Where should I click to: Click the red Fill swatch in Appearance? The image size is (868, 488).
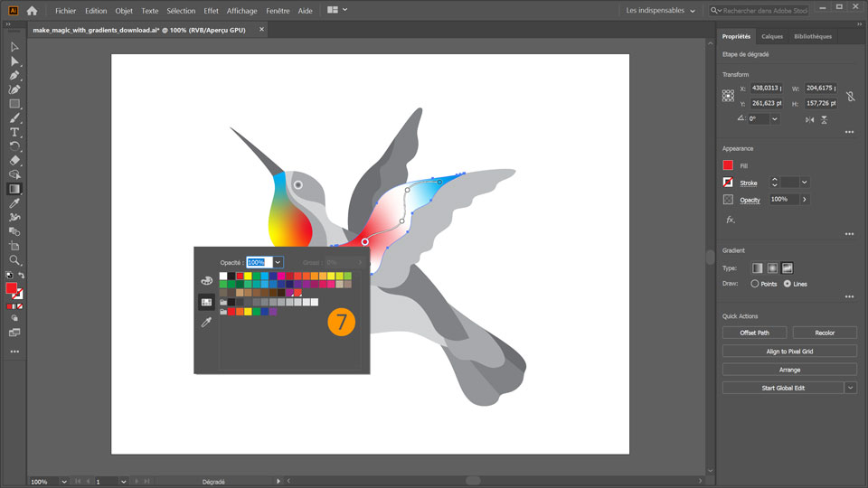[728, 164]
